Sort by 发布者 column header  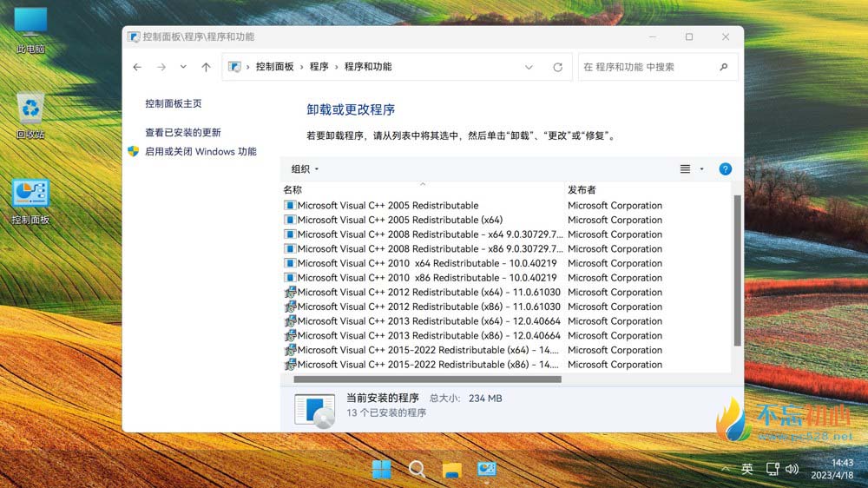[x=648, y=189]
